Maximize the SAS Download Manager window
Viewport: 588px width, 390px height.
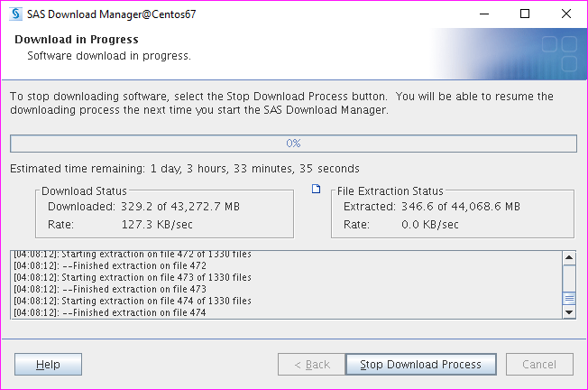click(526, 14)
